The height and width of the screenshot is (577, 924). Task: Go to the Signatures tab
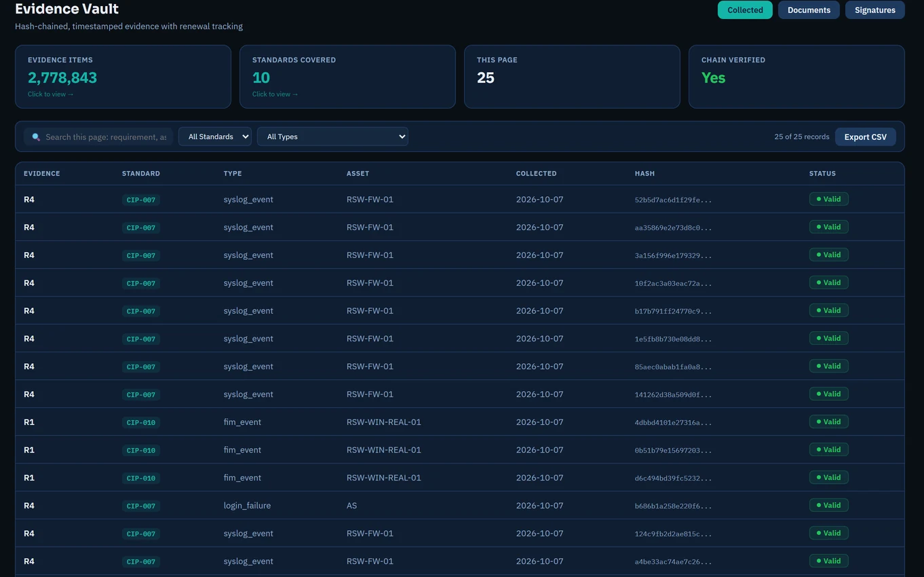click(874, 10)
